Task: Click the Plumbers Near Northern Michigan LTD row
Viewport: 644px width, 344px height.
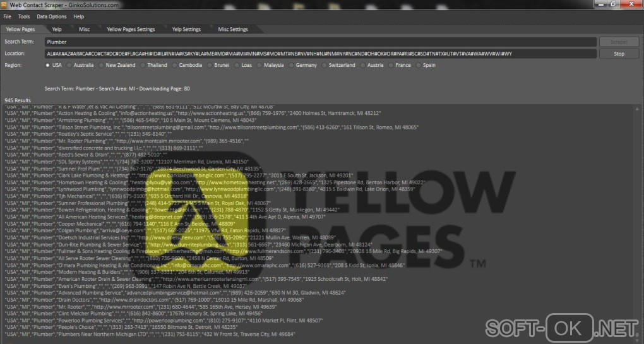Action: [x=150, y=334]
